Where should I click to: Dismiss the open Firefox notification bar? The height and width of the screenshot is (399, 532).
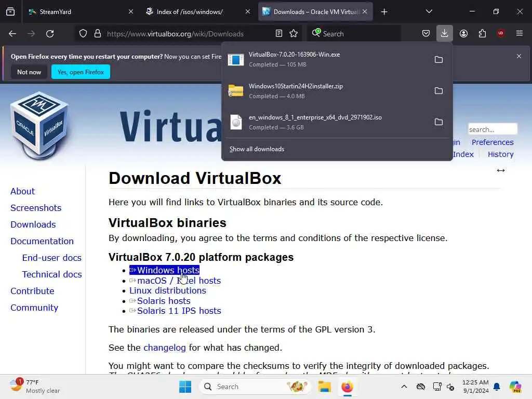coord(519,56)
